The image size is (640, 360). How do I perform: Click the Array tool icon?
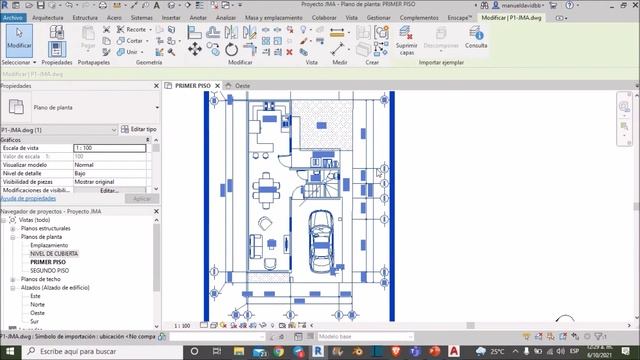click(x=266, y=41)
